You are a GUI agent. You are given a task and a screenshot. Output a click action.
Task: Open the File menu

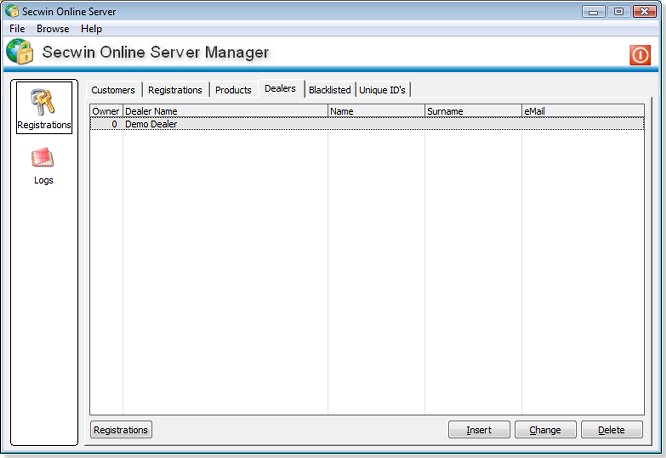tap(17, 29)
